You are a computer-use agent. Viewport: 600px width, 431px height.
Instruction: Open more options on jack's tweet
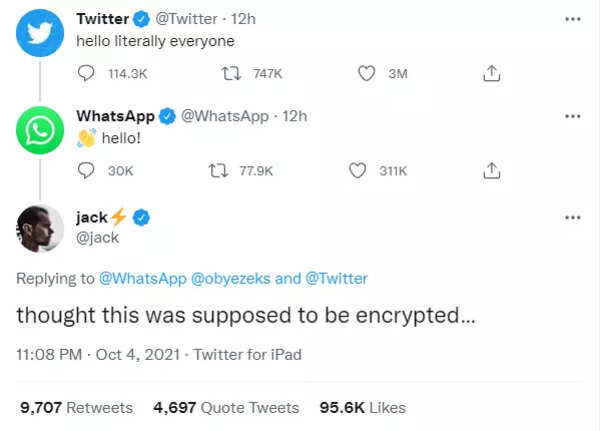pyautogui.click(x=572, y=217)
